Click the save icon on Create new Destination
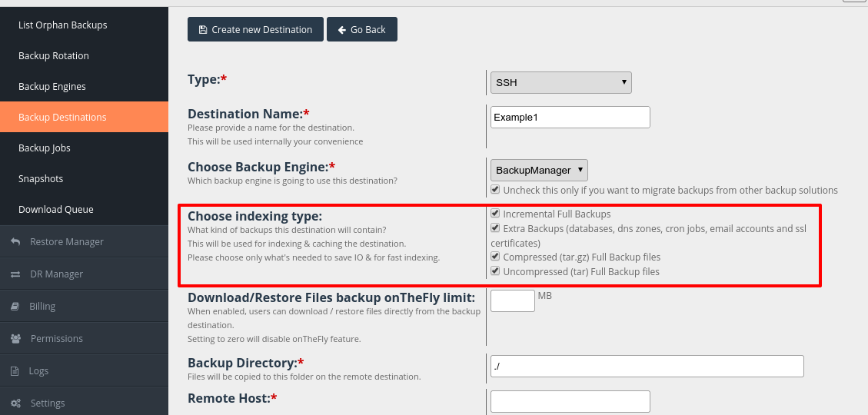The image size is (868, 415). (203, 29)
